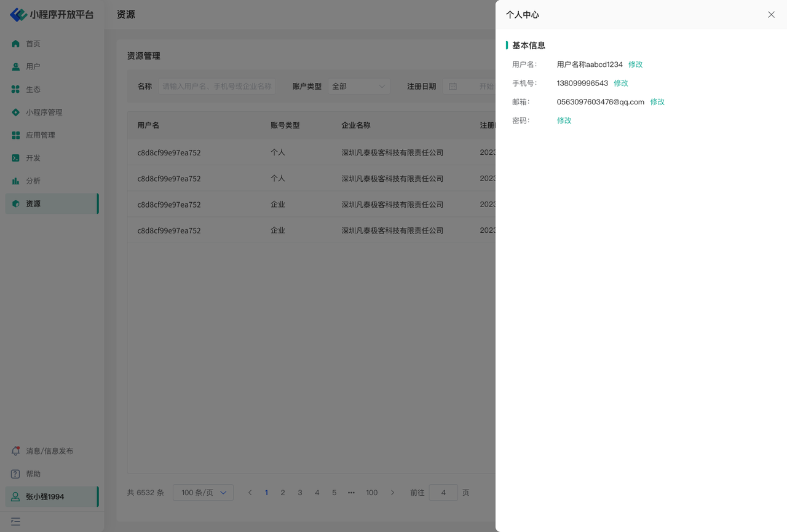Click the user icon beside 用户
Image resolution: width=787 pixels, height=532 pixels.
(16, 66)
